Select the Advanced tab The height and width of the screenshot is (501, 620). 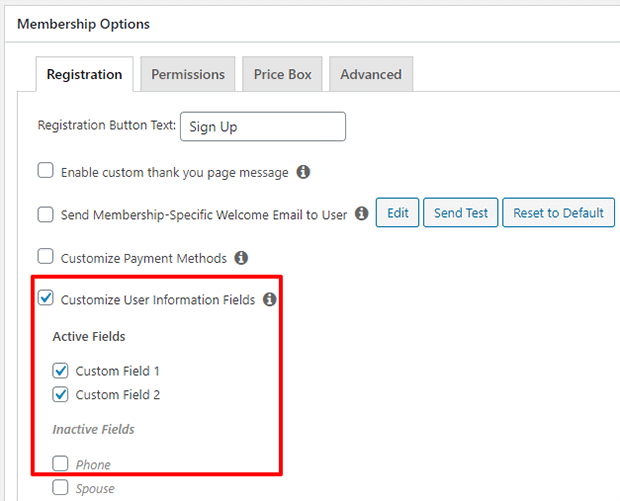point(371,74)
